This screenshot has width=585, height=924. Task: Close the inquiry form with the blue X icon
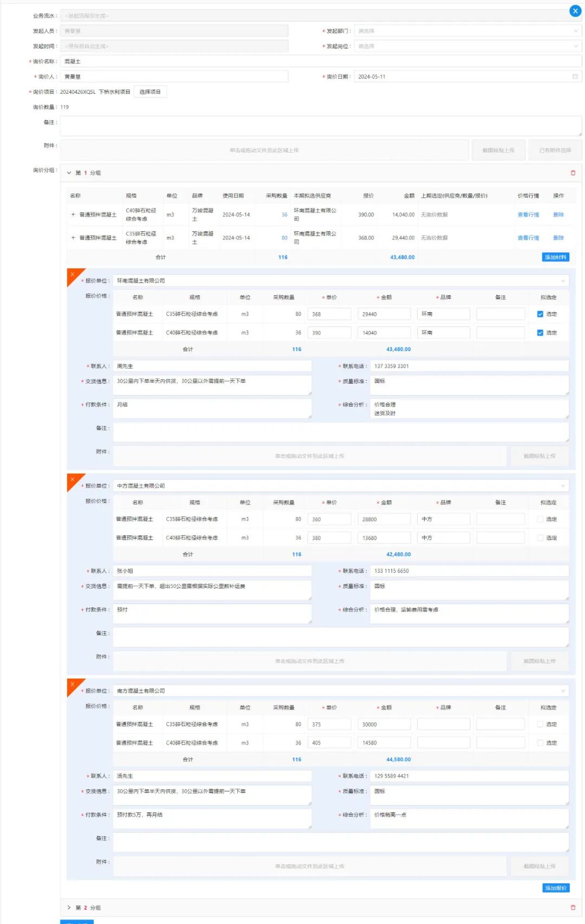(575, 11)
